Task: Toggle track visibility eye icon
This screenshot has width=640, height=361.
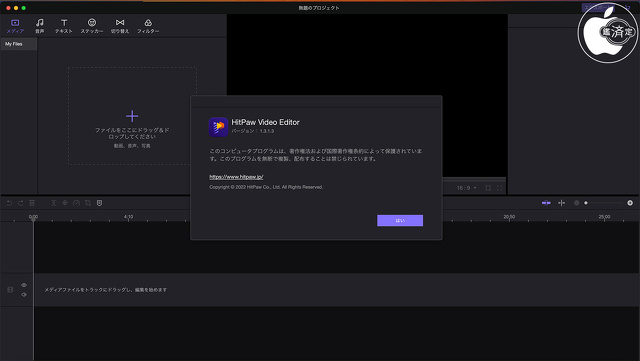Action: coord(24,285)
